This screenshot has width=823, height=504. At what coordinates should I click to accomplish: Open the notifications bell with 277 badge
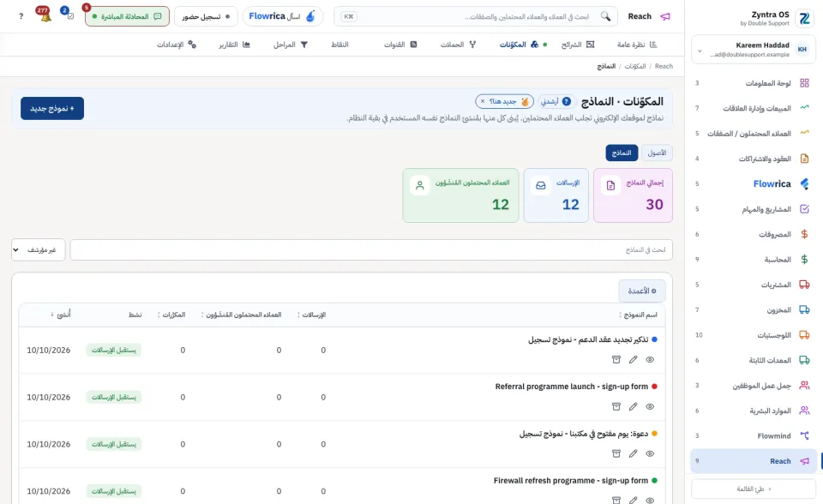click(x=44, y=15)
